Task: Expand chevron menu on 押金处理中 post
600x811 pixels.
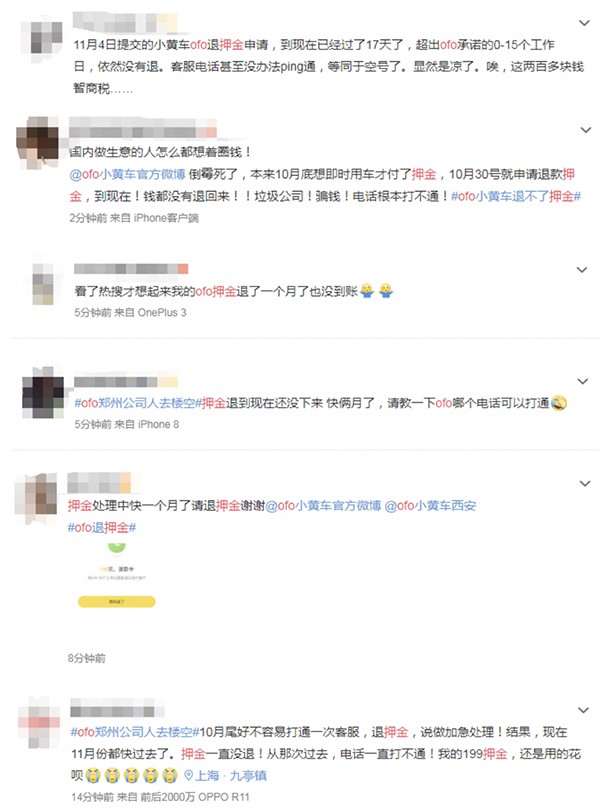Action: (x=584, y=484)
